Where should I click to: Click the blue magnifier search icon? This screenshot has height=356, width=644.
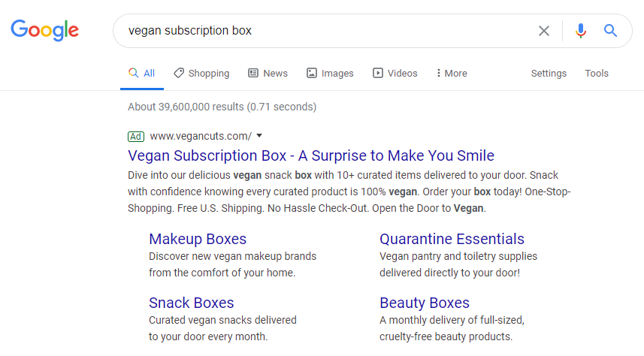click(x=610, y=31)
